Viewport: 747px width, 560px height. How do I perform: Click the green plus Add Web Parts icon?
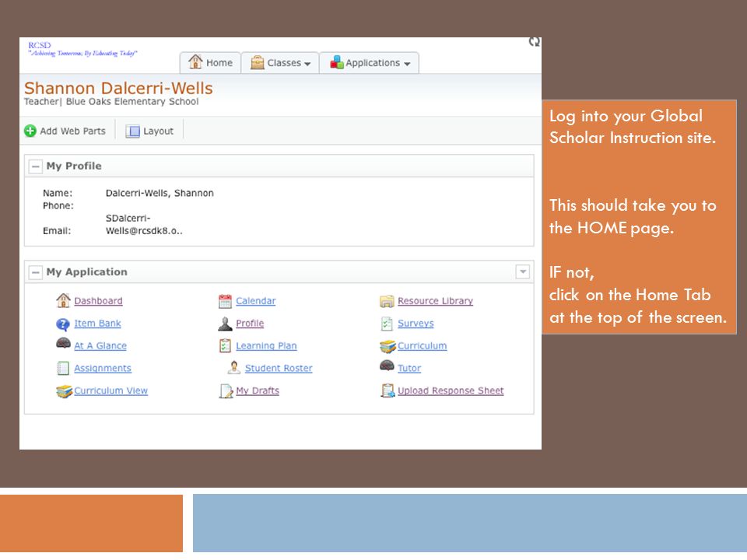[x=30, y=131]
